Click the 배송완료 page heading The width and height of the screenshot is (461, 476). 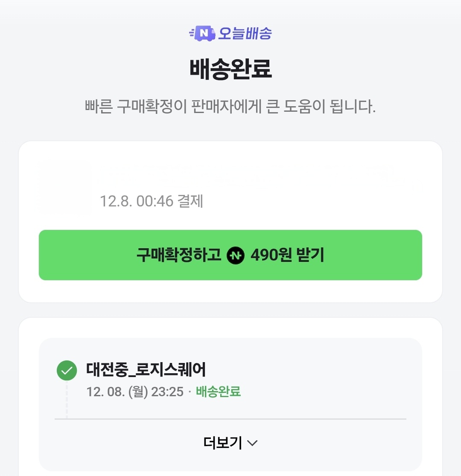[x=230, y=70]
